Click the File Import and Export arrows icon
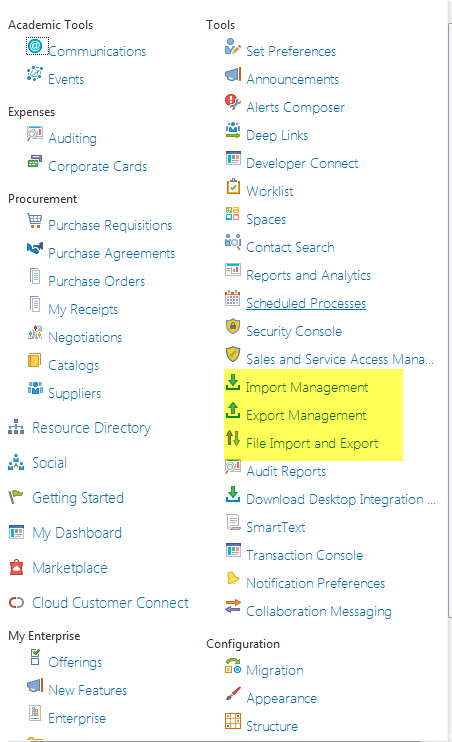Viewport: 452px width, 742px height. tap(233, 438)
